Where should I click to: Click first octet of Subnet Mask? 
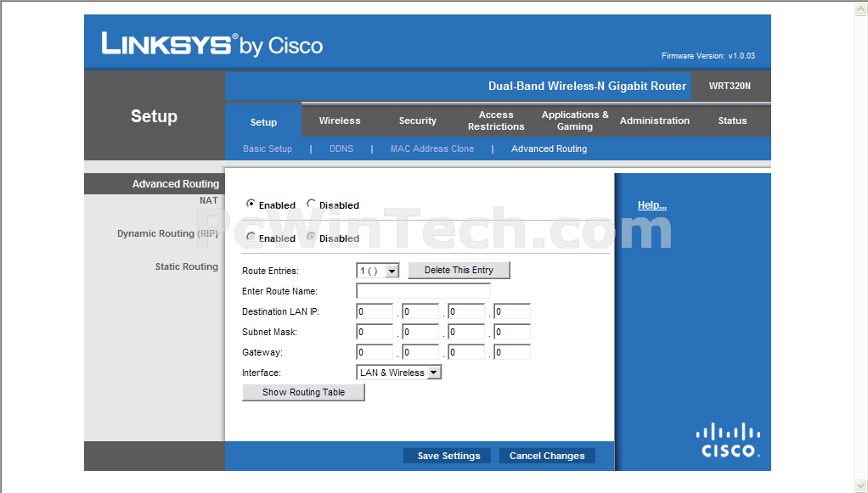pos(375,332)
